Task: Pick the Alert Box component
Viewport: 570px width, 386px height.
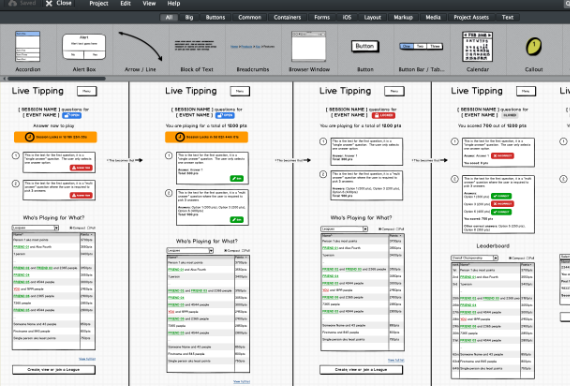Action: [x=84, y=47]
